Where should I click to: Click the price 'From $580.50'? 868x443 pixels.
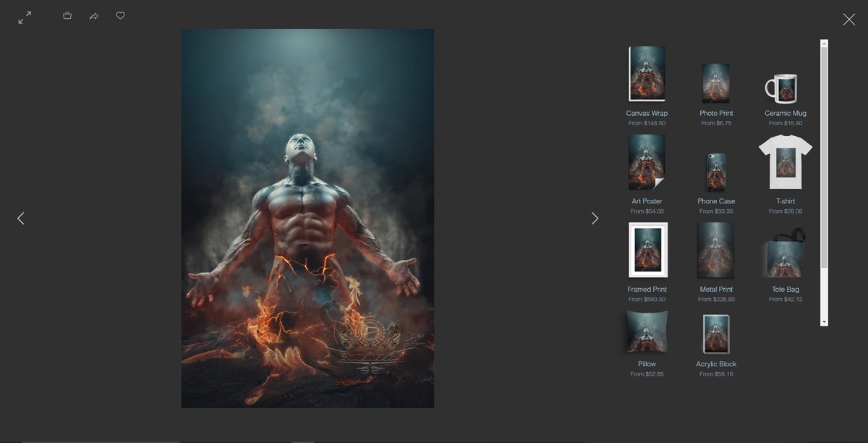click(x=647, y=300)
